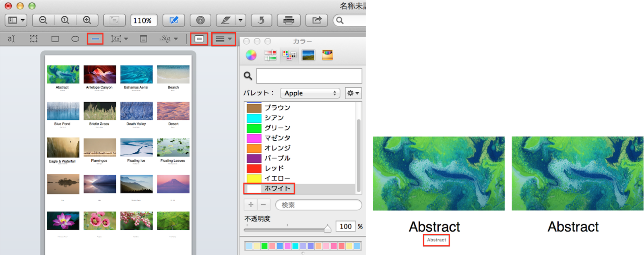Select the ホワイト color row
This screenshot has height=255, width=644.
(x=299, y=188)
